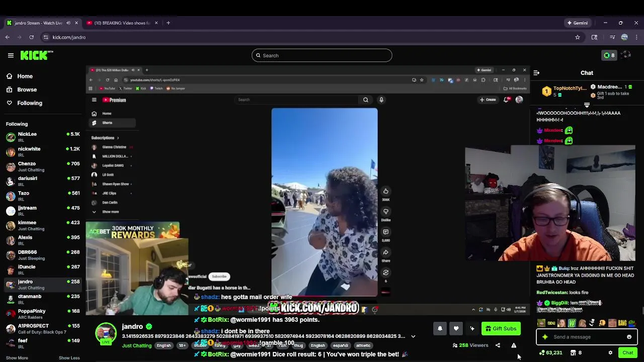Go back in browser history
The width and height of the screenshot is (644, 362).
pos(7,37)
